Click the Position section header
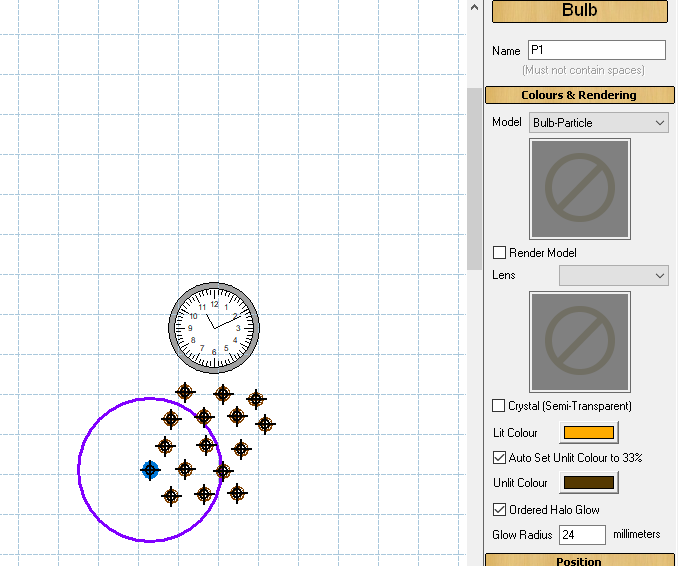 click(579, 560)
